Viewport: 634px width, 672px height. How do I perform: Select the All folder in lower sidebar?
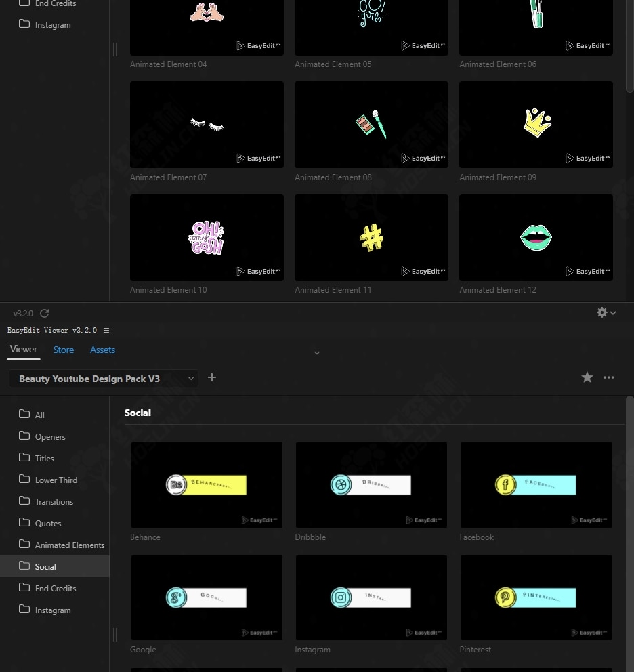pos(55,415)
